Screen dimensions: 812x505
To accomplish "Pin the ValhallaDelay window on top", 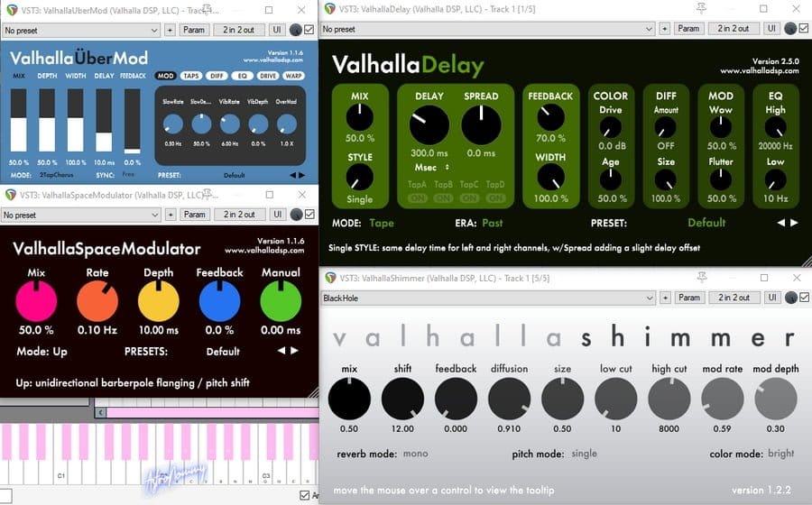I will (701, 8).
